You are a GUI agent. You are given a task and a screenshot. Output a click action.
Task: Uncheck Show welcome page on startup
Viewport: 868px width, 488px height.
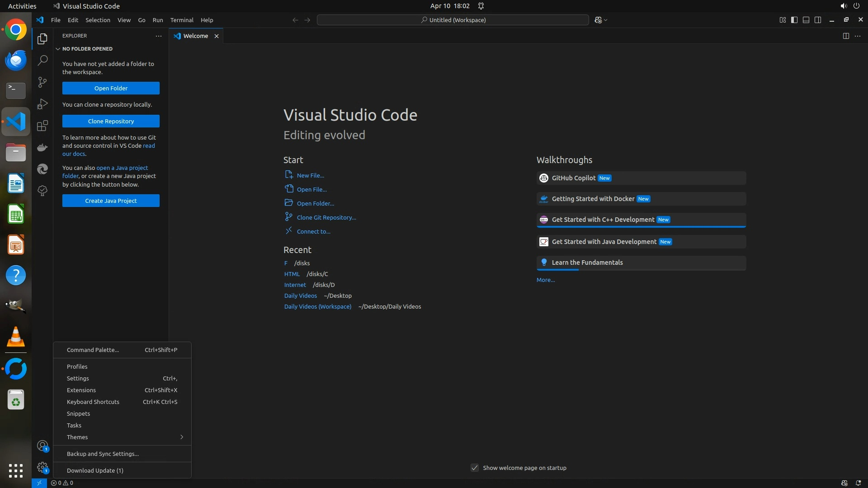tap(475, 468)
